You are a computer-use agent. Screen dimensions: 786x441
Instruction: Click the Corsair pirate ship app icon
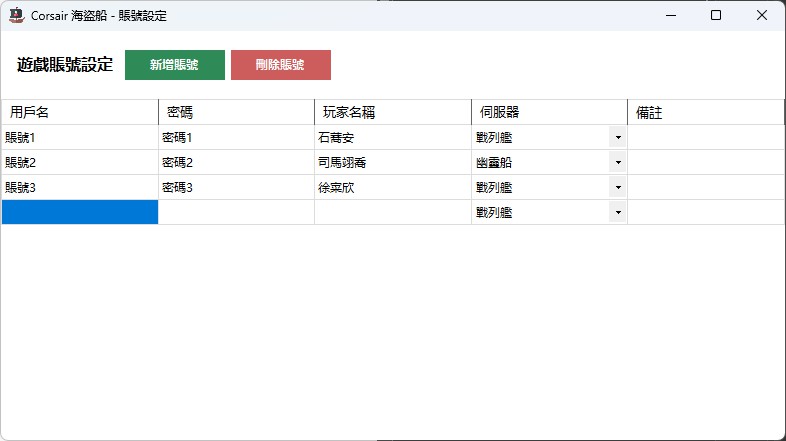click(16, 15)
